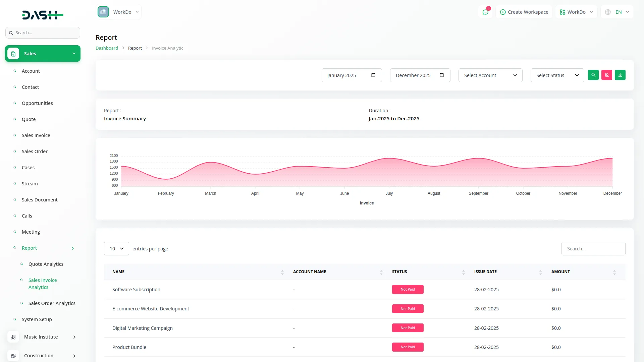Screen dimensions: 644x362
Task: Click the Create Workspace button
Action: (x=524, y=12)
